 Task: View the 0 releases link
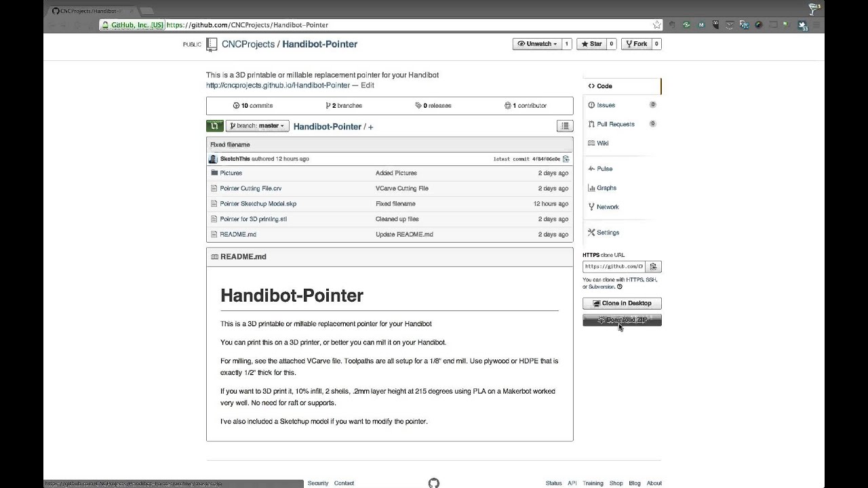click(433, 106)
